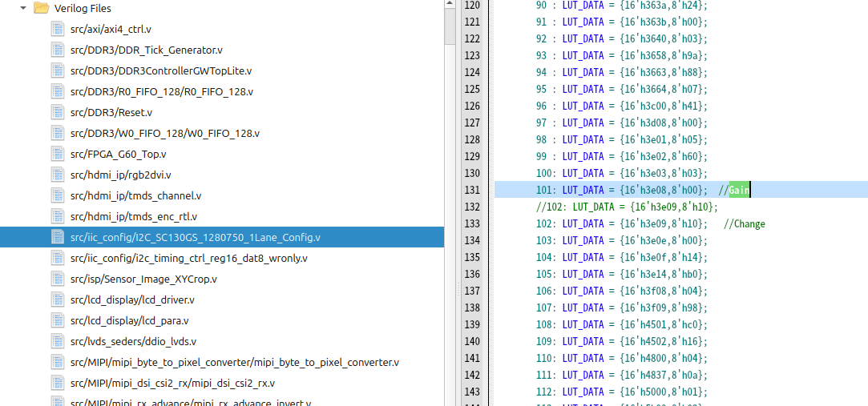
Task: Click file icon of lcd_driver.v
Action: pos(59,299)
